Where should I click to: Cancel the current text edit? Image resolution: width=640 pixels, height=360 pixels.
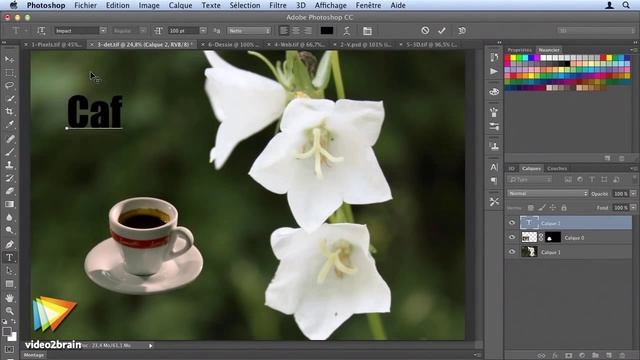[x=425, y=31]
